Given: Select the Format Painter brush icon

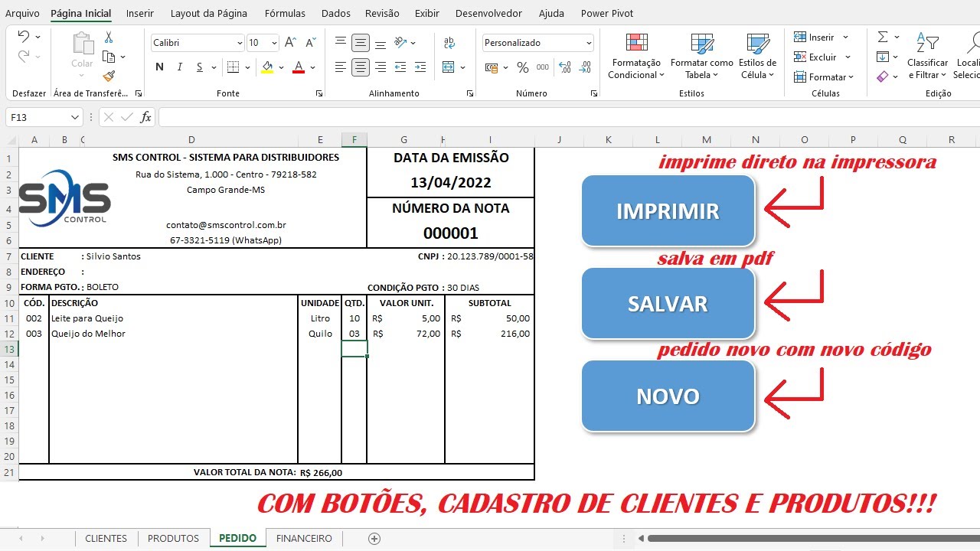Looking at the screenshot, I should 109,77.
